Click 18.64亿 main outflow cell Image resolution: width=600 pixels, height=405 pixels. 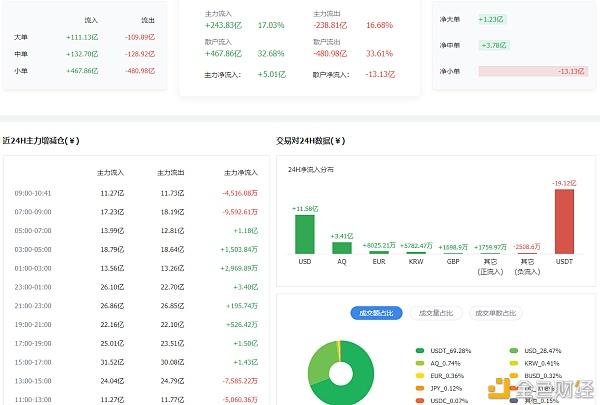[172, 250]
